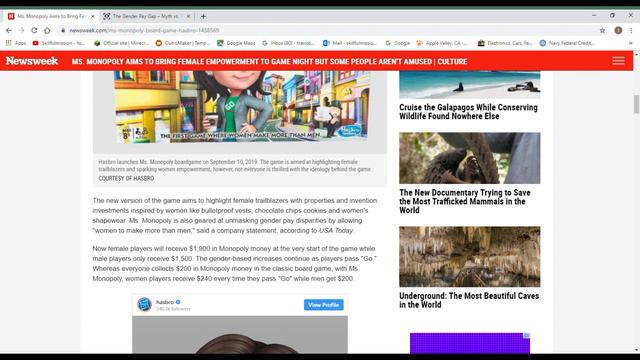This screenshot has width=640, height=360.
Task: Click the purple sidebar advertisement
Action: [470, 343]
